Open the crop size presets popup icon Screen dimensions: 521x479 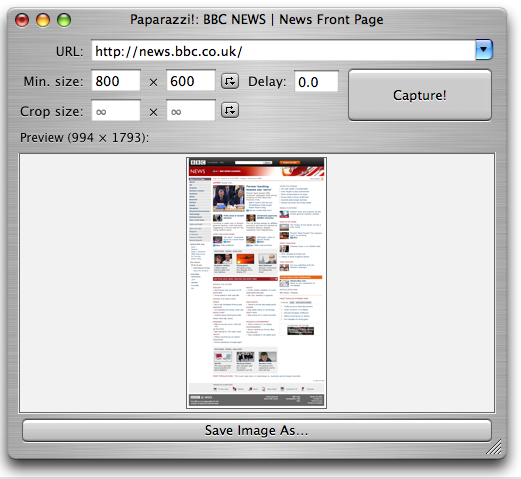point(230,110)
